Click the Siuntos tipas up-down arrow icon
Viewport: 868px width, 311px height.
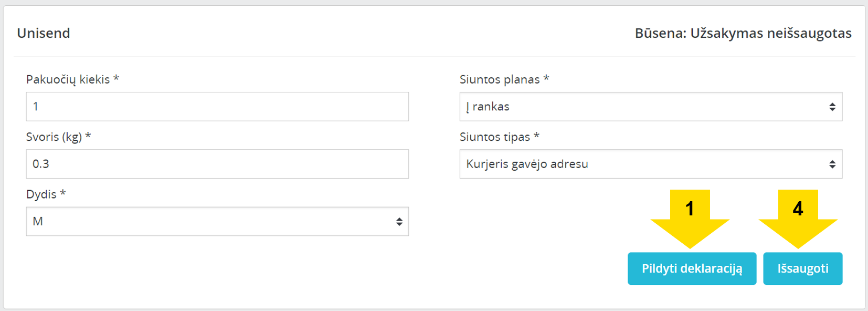tap(832, 164)
